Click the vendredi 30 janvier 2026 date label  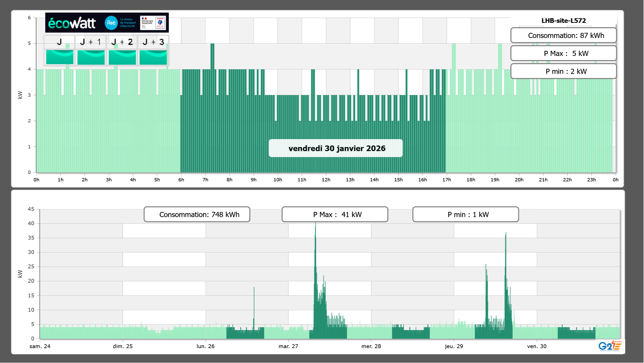click(x=335, y=148)
